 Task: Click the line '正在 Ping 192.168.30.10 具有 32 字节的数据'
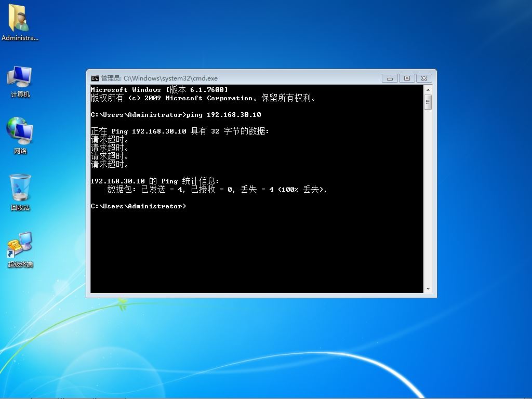pyautogui.click(x=180, y=131)
